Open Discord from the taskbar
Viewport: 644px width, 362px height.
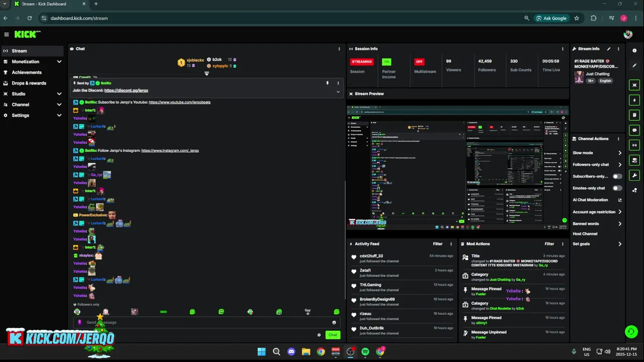point(291,351)
